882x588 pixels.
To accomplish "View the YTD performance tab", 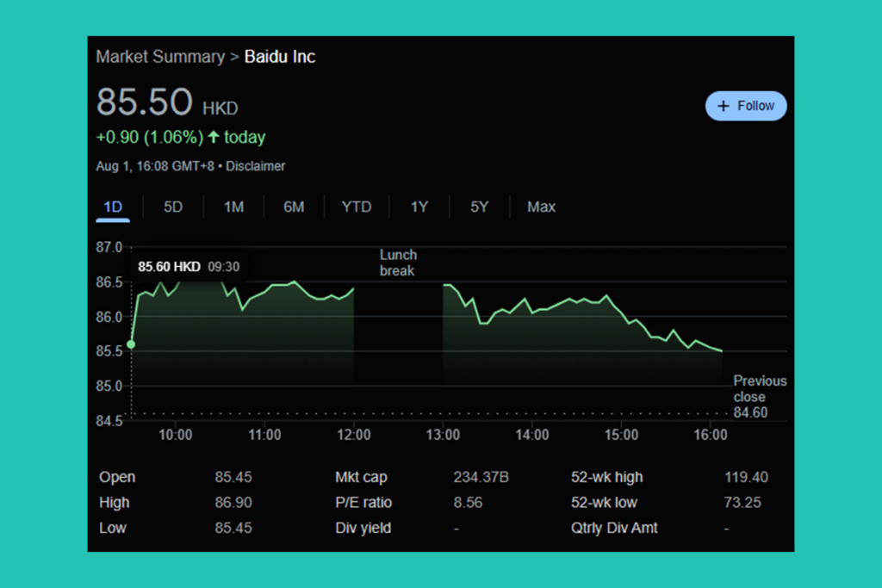I will coord(356,207).
